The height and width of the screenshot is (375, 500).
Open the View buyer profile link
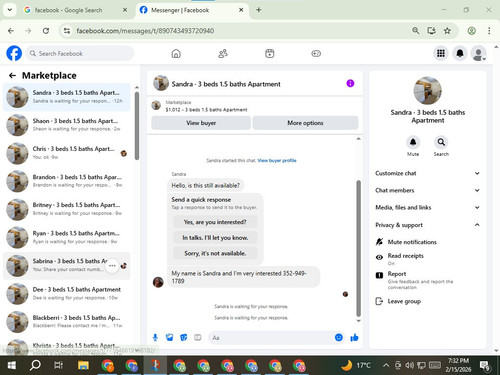tap(277, 160)
